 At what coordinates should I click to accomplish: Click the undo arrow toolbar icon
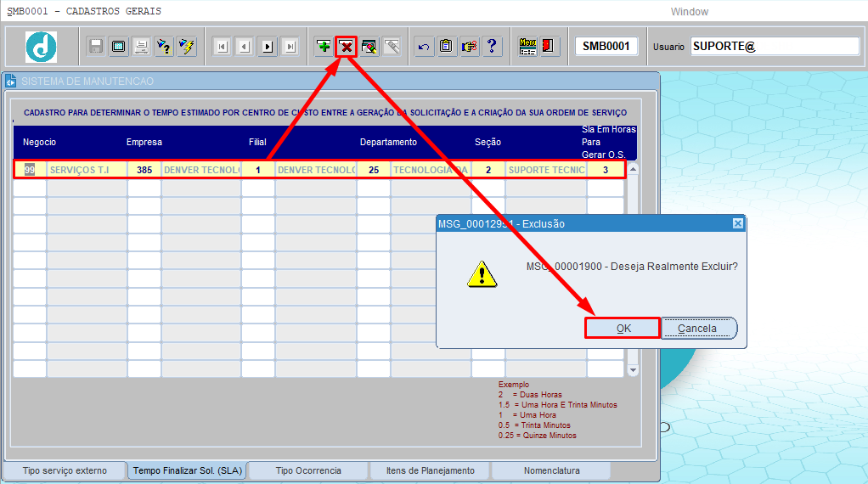pyautogui.click(x=424, y=47)
